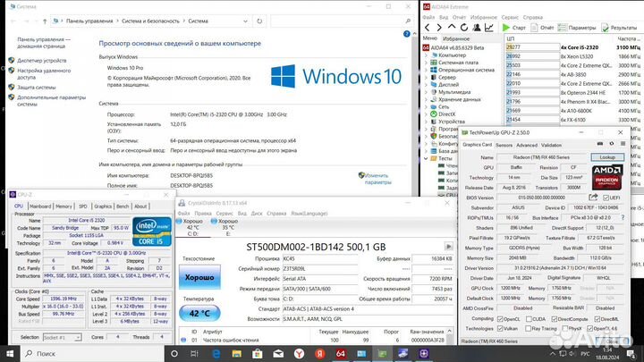Click the 29277 score bar for Core i5-2320
Image resolution: width=644 pixels, height=362 pixels.
pyautogui.click(x=532, y=47)
